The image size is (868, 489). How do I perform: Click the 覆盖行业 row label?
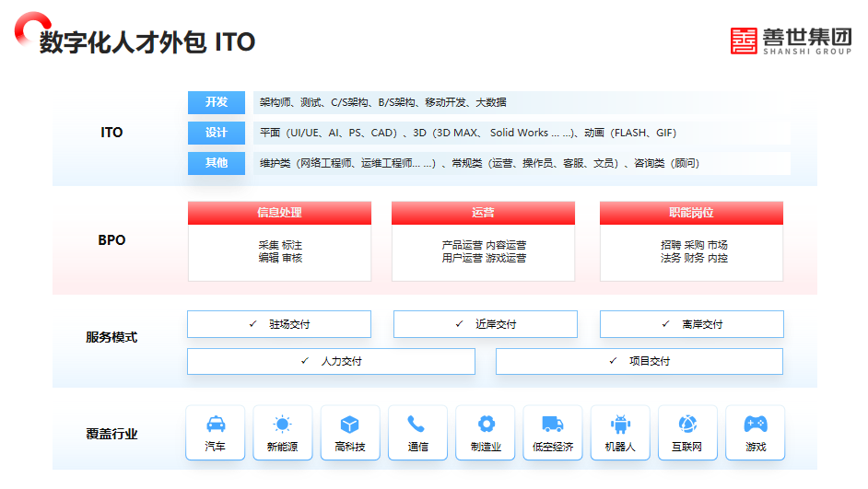111,435
